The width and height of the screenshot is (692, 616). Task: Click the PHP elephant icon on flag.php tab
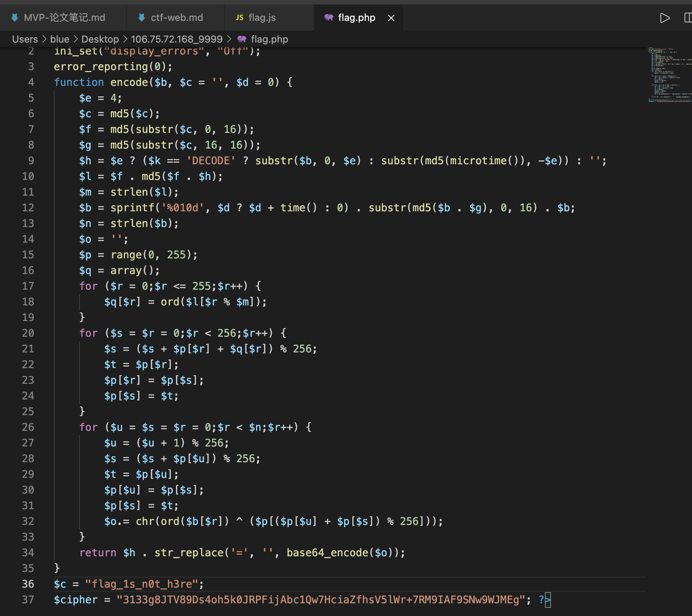coord(328,18)
